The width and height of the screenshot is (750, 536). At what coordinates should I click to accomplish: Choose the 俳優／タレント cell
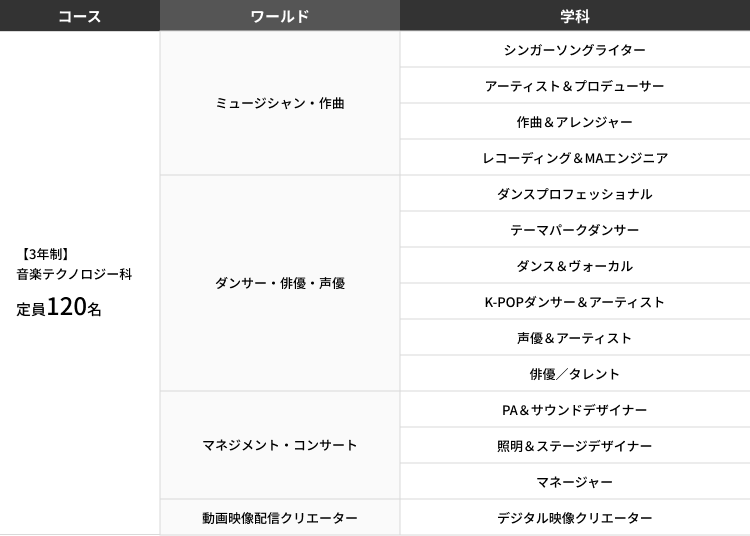coord(574,374)
